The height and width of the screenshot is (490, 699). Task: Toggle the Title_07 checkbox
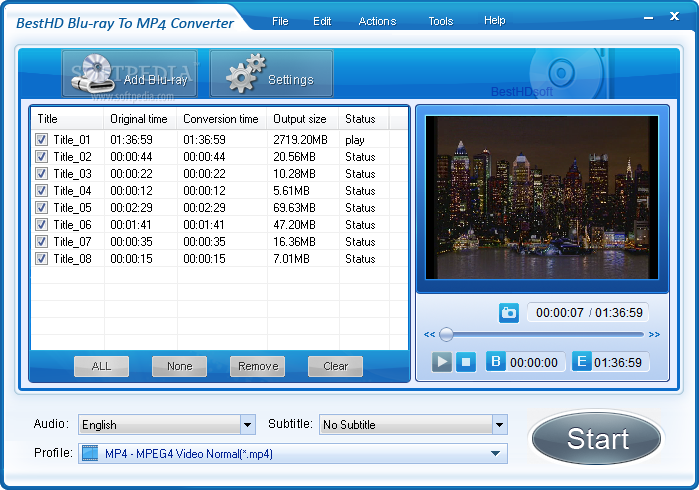pyautogui.click(x=41, y=241)
